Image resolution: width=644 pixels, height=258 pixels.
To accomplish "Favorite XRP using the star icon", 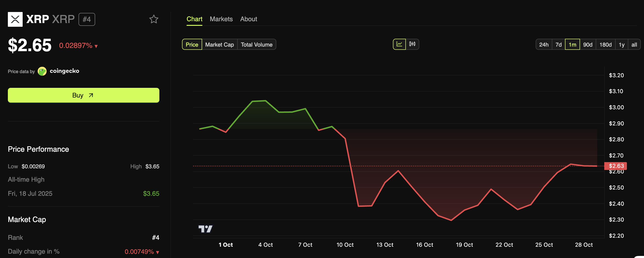I will click(154, 19).
